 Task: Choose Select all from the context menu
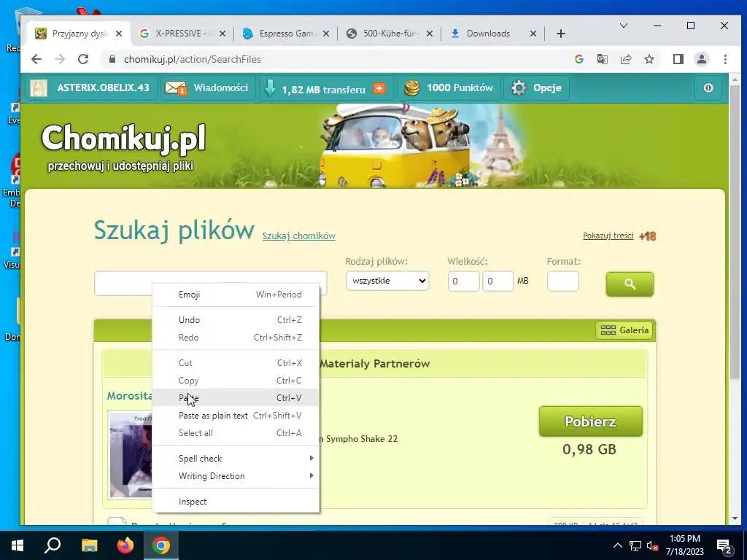click(x=236, y=433)
